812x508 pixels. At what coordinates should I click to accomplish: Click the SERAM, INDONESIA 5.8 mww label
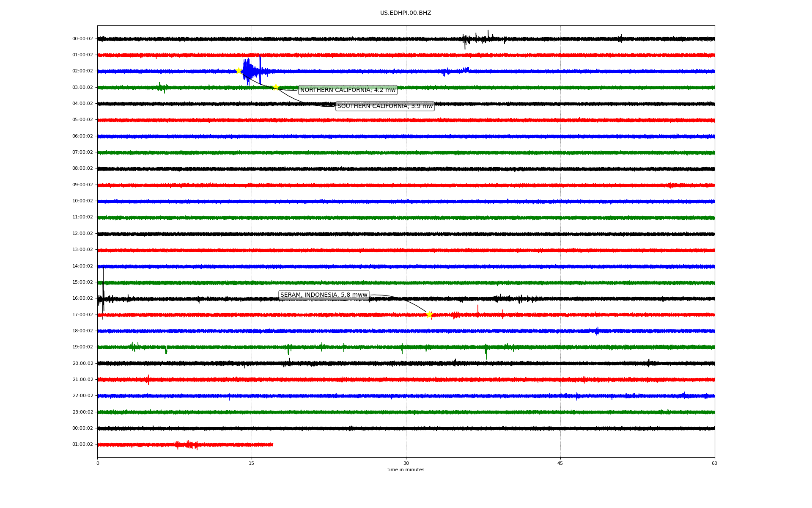[324, 295]
